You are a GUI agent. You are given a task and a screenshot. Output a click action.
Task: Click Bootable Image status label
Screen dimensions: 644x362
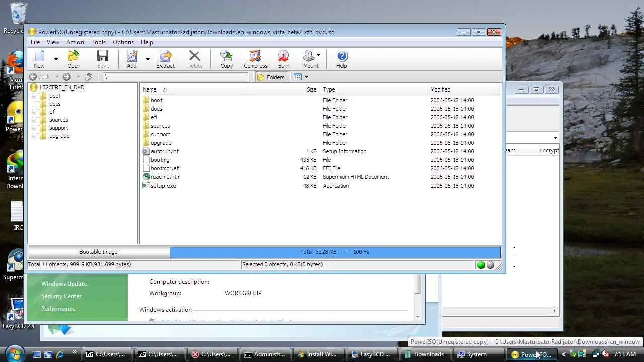click(x=99, y=252)
